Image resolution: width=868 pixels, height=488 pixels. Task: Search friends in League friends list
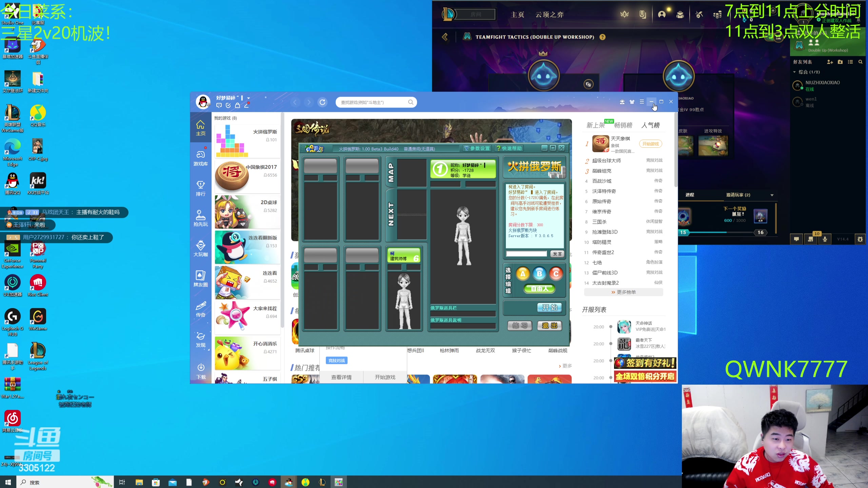pos(860,62)
